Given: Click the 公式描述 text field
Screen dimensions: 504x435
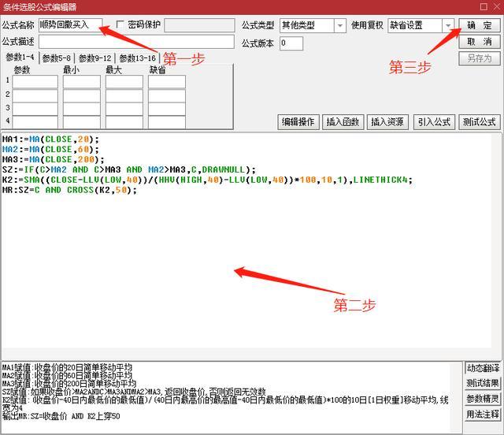Looking at the screenshot, I should click(x=136, y=42).
